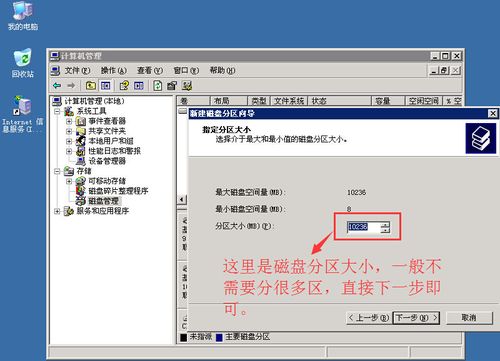Expand the 事件查看器 tree node

click(x=69, y=121)
